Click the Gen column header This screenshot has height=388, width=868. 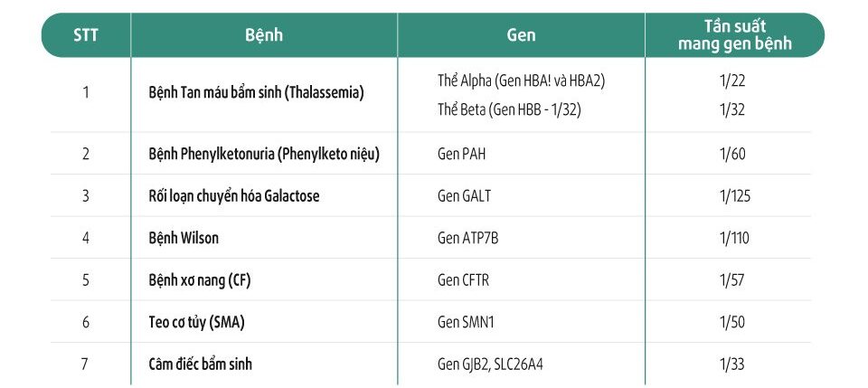point(521,35)
